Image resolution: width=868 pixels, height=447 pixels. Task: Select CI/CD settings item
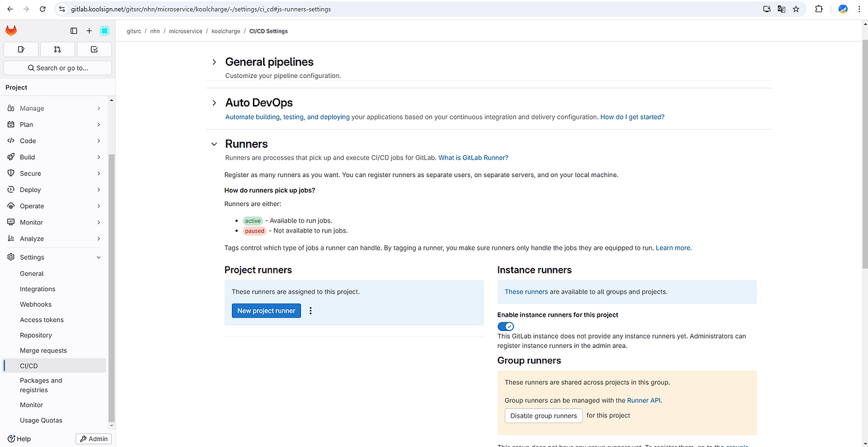(54, 366)
